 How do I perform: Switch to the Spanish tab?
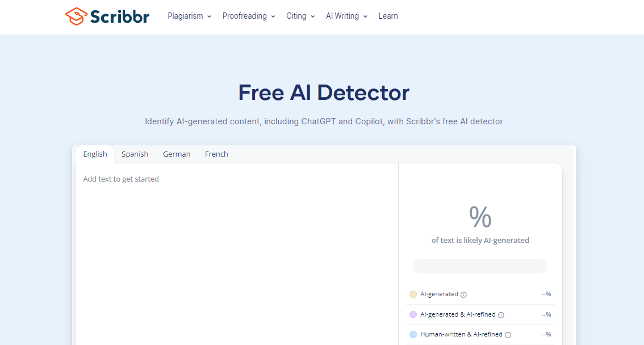point(135,154)
